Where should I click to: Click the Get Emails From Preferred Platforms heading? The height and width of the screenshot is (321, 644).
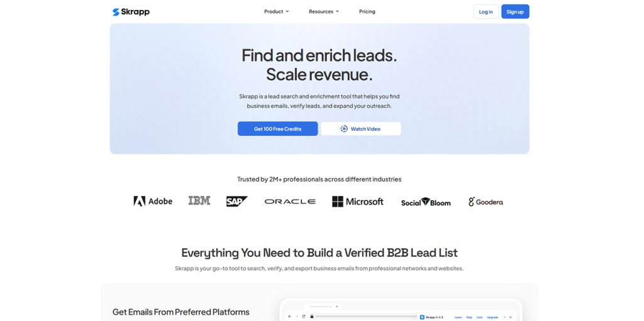click(x=180, y=312)
